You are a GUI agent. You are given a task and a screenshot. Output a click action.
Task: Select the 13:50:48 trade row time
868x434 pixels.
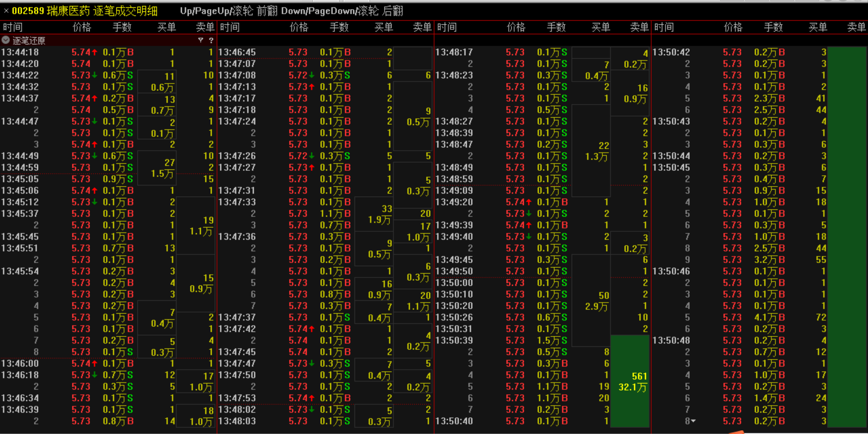coord(671,340)
